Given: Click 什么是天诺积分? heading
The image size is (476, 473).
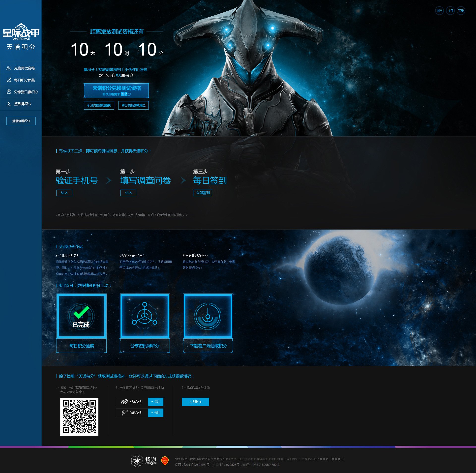Looking at the screenshot, I should (x=67, y=256).
